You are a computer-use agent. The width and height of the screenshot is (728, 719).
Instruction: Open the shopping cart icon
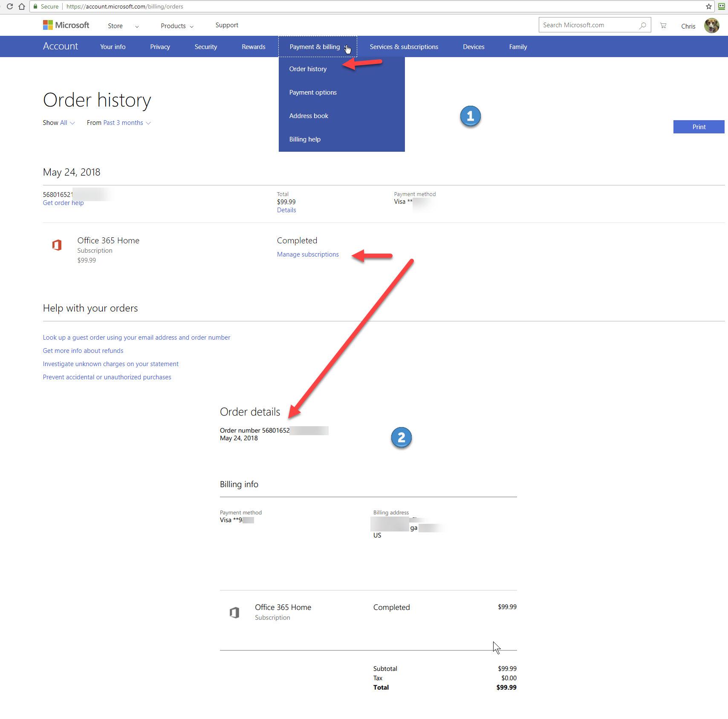pyautogui.click(x=663, y=26)
